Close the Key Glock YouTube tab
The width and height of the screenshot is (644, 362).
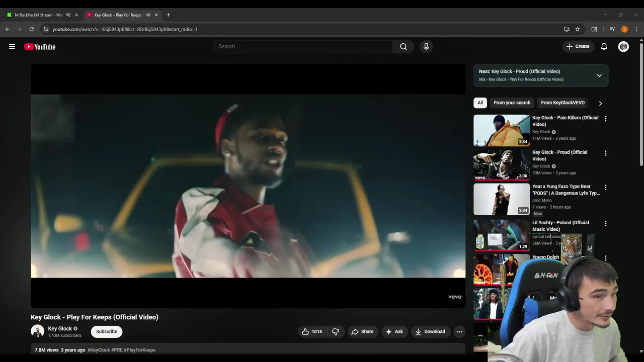coord(156,15)
